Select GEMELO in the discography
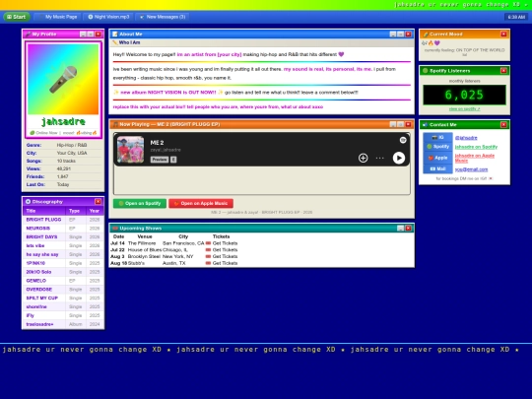This screenshot has width=532, height=399. (x=36, y=281)
